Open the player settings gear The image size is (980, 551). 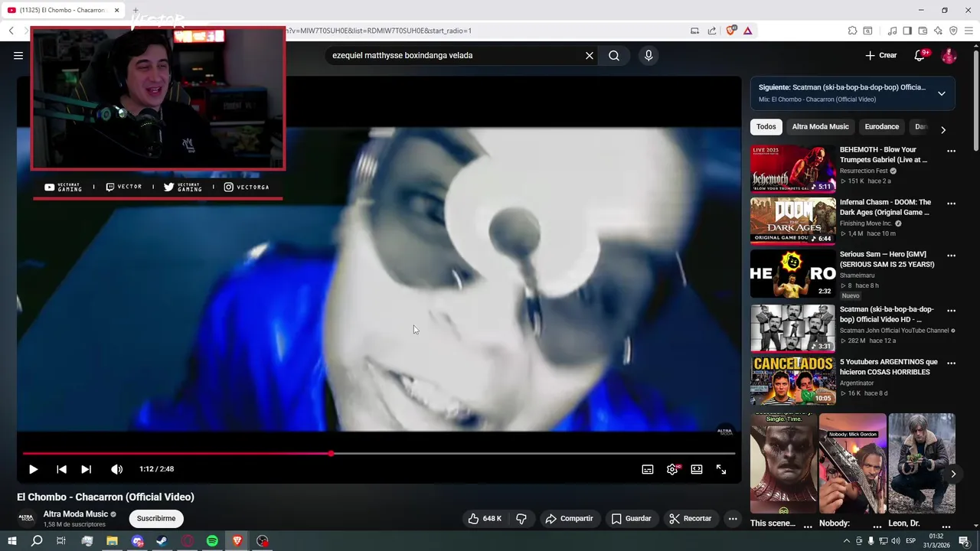point(672,469)
